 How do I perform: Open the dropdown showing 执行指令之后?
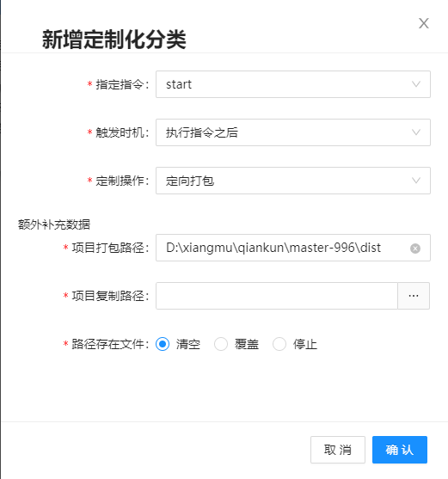pyautogui.click(x=293, y=132)
